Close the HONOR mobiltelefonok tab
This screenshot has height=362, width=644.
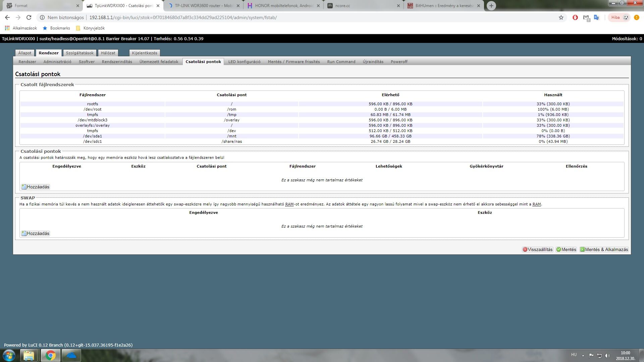point(318,6)
